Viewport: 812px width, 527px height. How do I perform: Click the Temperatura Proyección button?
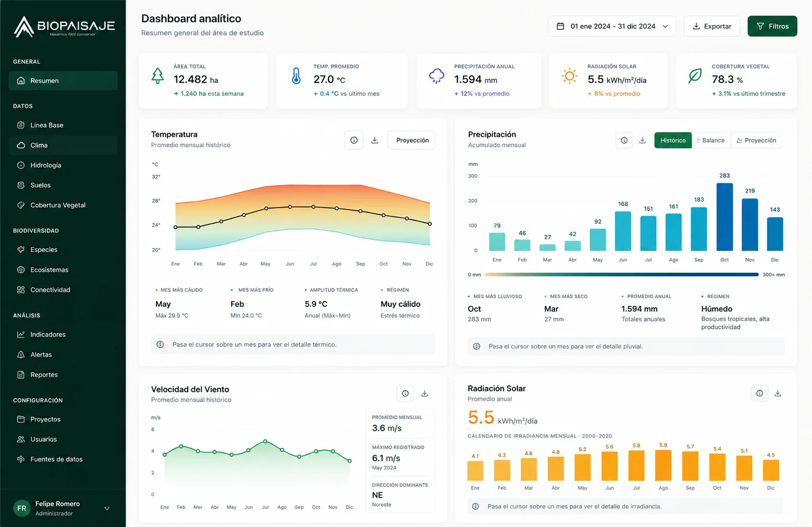(412, 140)
